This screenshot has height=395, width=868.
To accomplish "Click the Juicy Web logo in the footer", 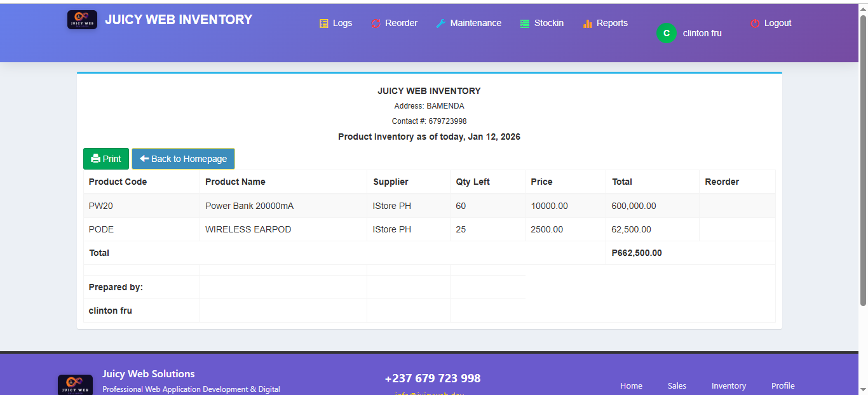I will click(x=75, y=384).
